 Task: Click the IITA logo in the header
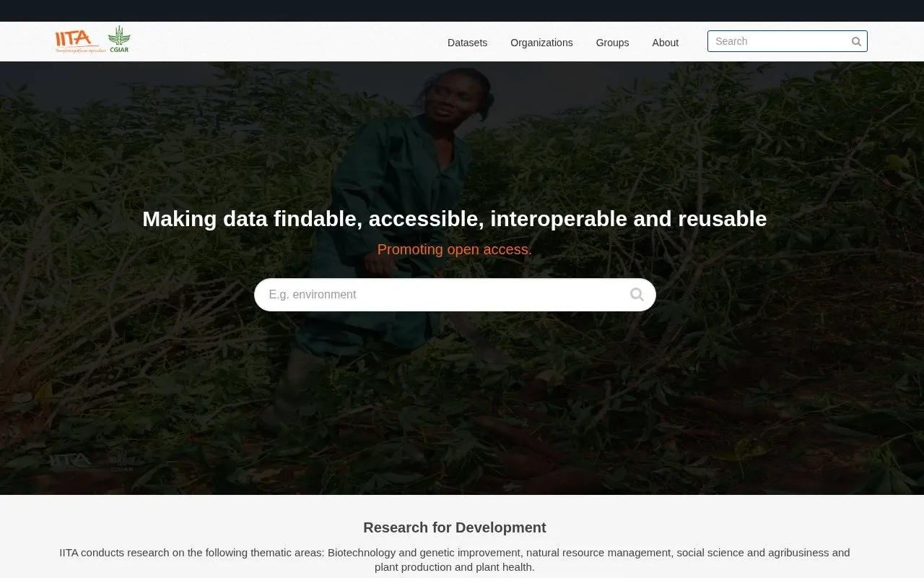(80, 41)
